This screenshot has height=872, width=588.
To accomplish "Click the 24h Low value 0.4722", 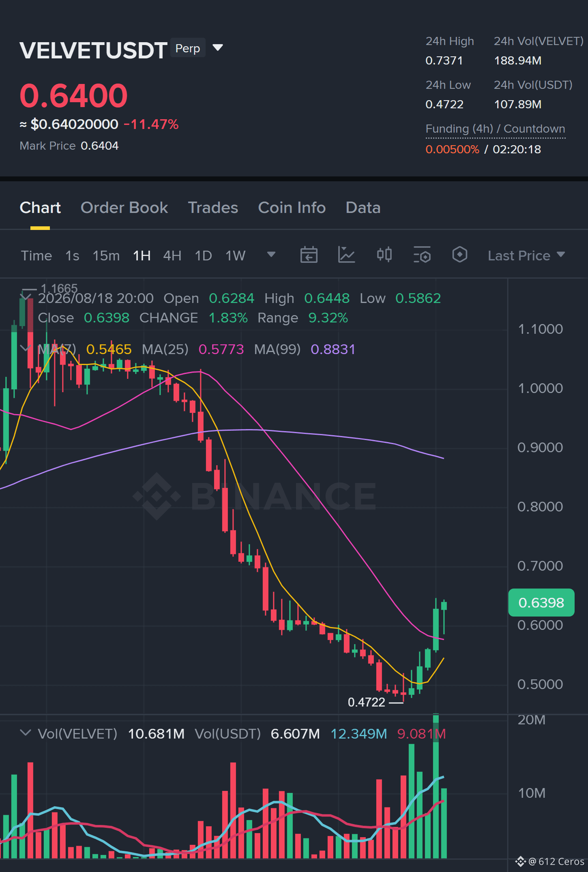I will pyautogui.click(x=444, y=104).
